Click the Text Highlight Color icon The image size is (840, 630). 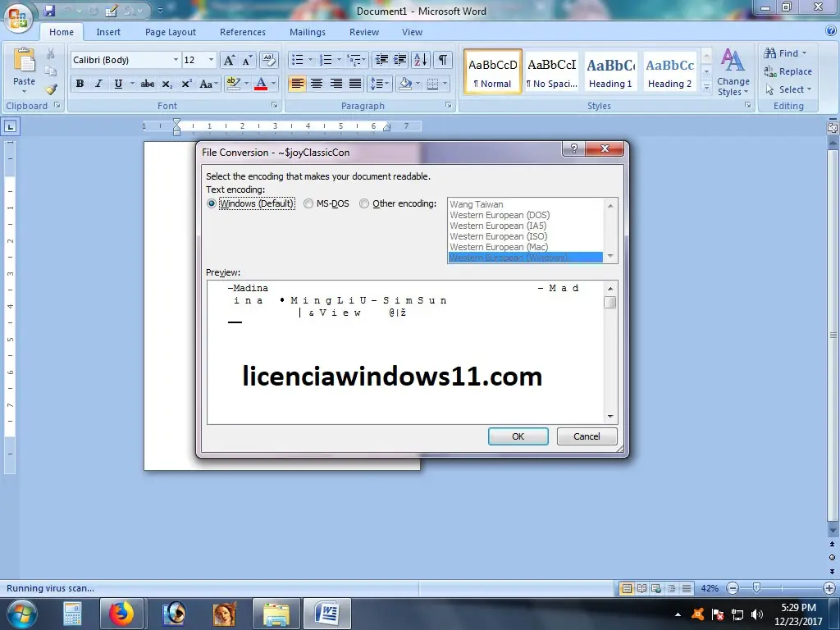click(x=233, y=84)
